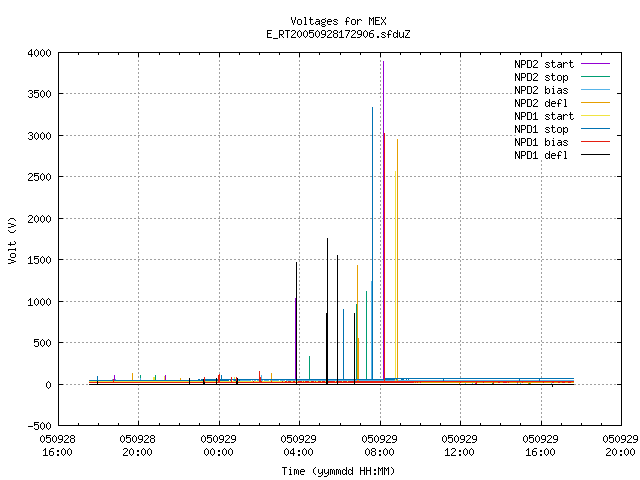Select the filename E_RT20050928172906.sfduZ
The height and width of the screenshot is (480, 640).
pyautogui.click(x=338, y=34)
